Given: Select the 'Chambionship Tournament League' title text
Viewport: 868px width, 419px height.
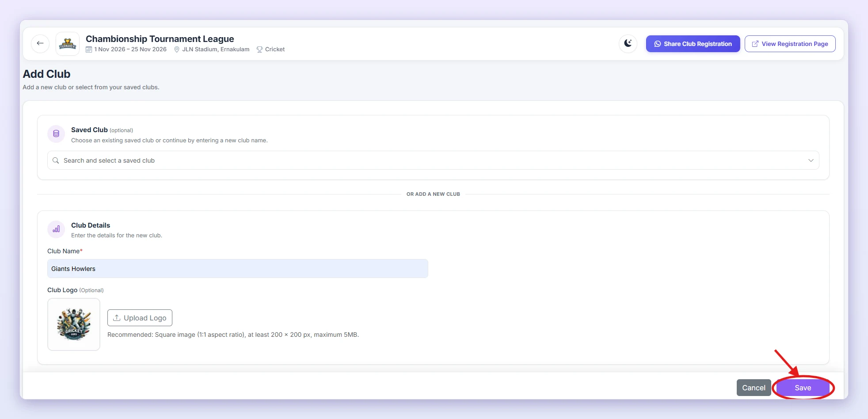Looking at the screenshot, I should (x=160, y=39).
